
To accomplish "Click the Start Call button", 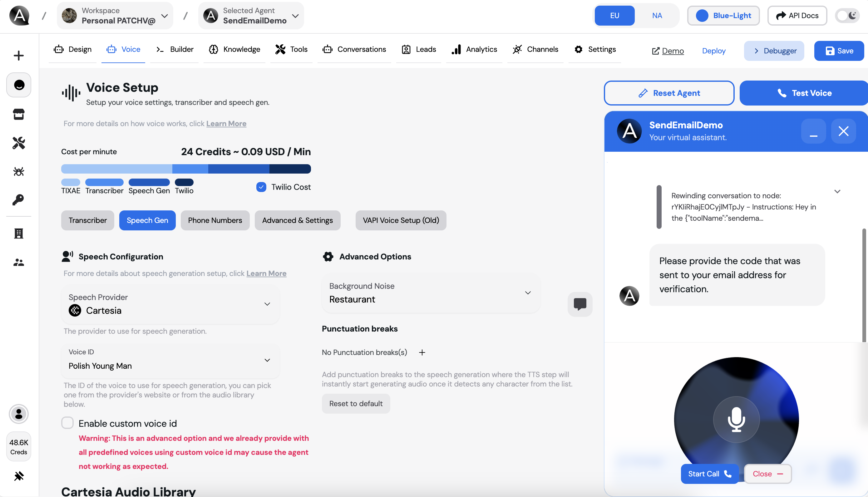I will tap(710, 474).
